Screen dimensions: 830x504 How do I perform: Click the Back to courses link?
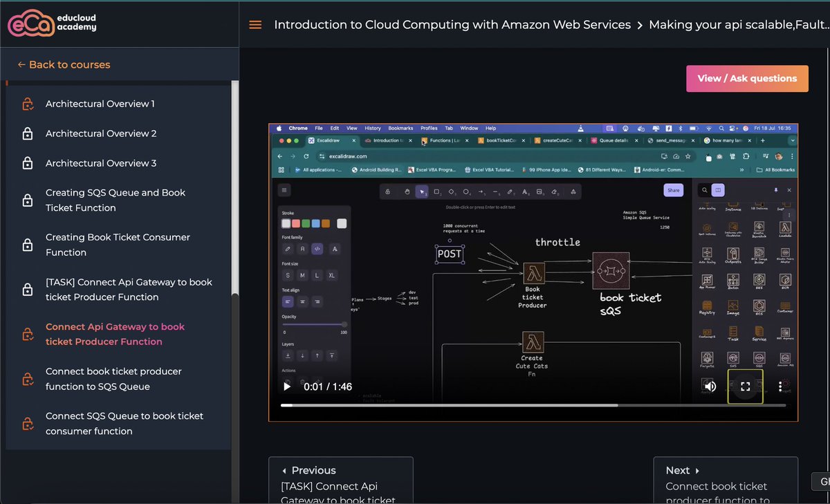(x=63, y=64)
